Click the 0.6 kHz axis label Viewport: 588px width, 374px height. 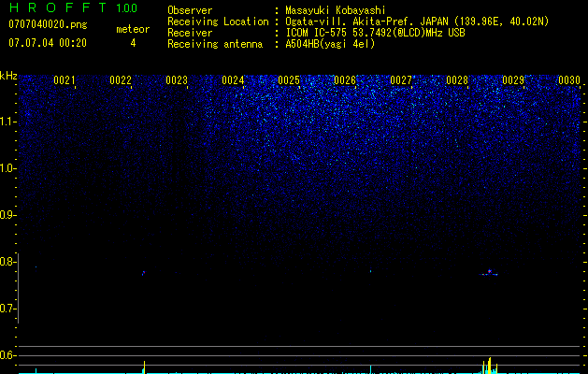tap(7, 355)
